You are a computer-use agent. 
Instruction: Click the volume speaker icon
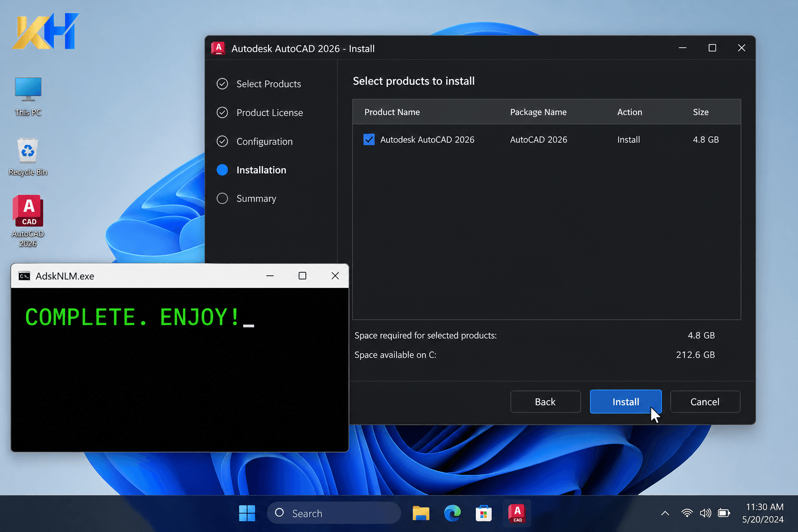pos(706,513)
